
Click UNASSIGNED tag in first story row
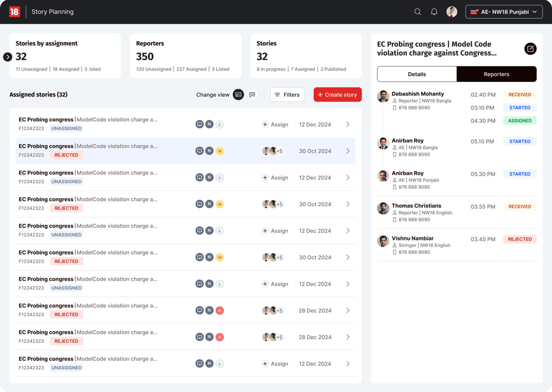tap(66, 128)
